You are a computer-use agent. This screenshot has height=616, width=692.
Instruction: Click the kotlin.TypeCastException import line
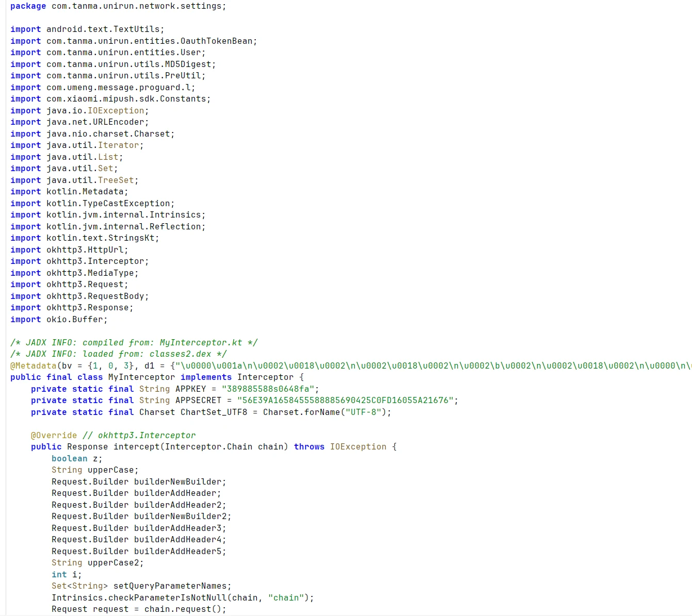tap(92, 204)
